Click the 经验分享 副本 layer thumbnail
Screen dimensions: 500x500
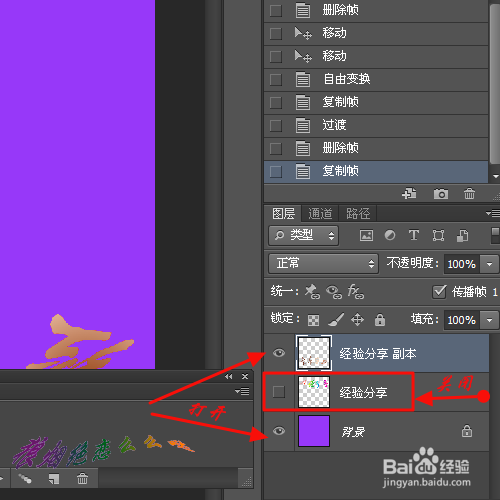(314, 353)
